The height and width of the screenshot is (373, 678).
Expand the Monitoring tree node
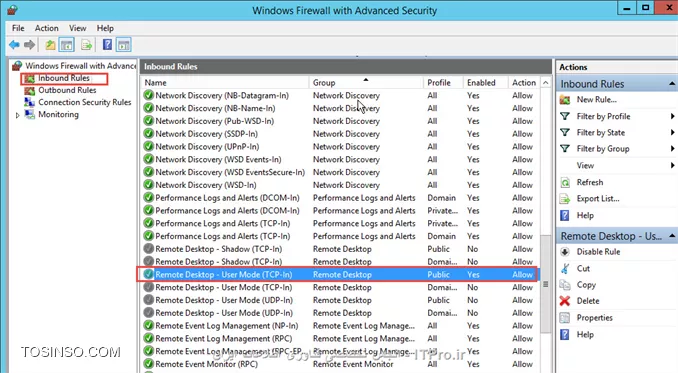(x=18, y=115)
